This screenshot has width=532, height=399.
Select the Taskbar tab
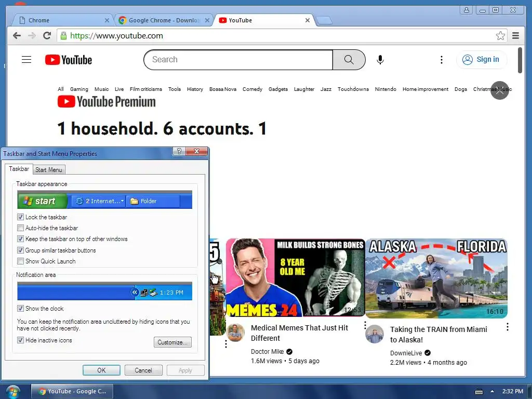[x=19, y=169]
